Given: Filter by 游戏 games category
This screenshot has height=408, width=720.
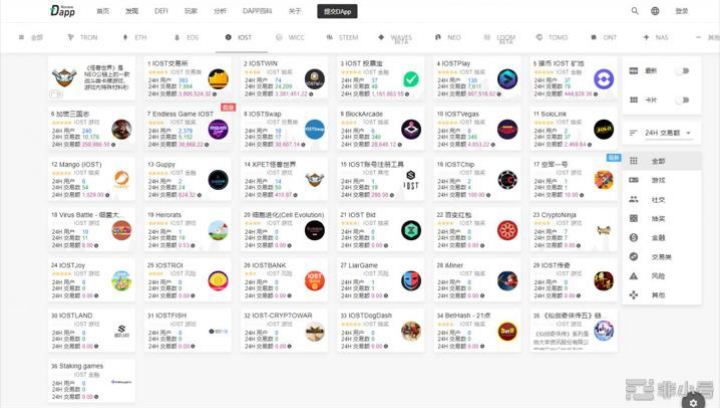Looking at the screenshot, I should (x=662, y=180).
